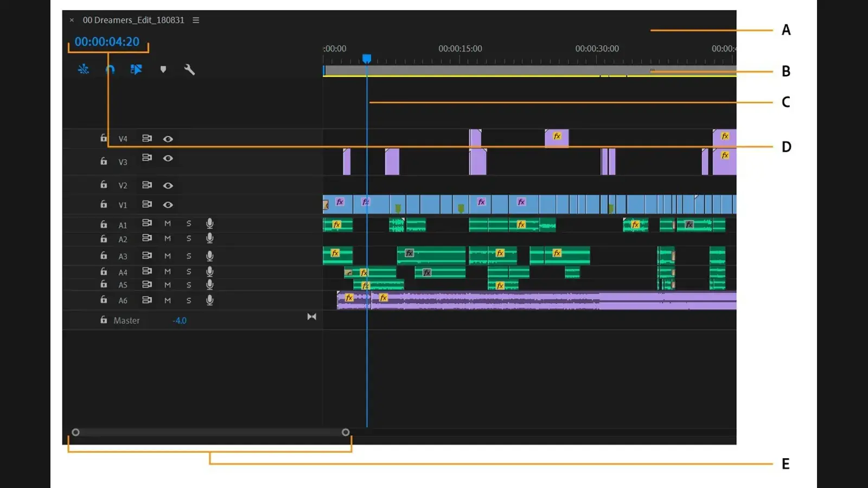Lock the Master track
The image size is (868, 488).
[104, 320]
